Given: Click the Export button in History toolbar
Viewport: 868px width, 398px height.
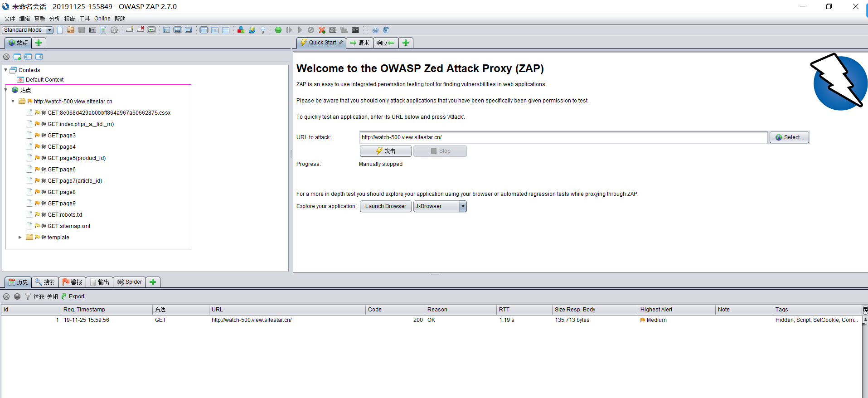Looking at the screenshot, I should click(x=73, y=296).
